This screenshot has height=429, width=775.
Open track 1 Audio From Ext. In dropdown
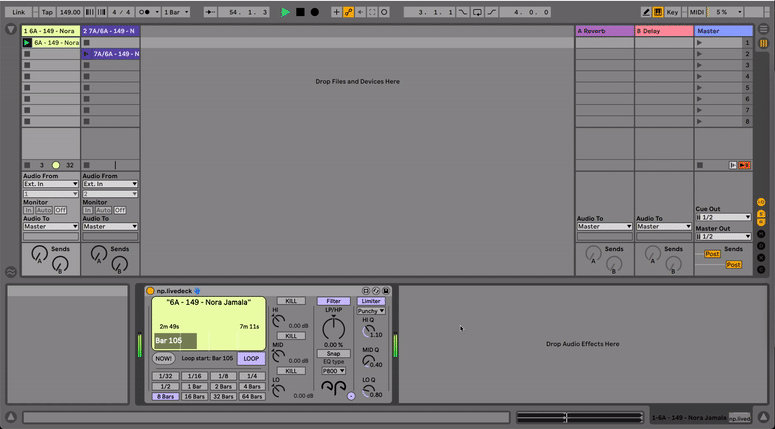(51, 184)
